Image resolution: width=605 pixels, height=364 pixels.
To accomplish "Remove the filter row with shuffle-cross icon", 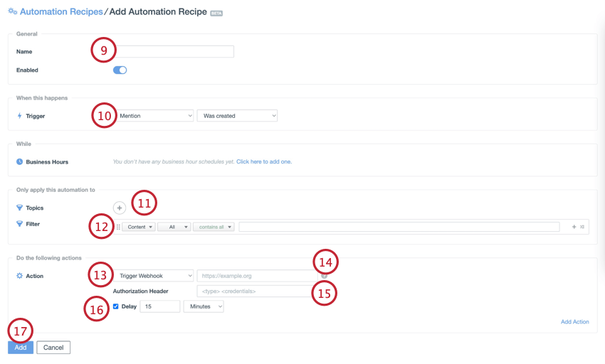I will (x=582, y=227).
